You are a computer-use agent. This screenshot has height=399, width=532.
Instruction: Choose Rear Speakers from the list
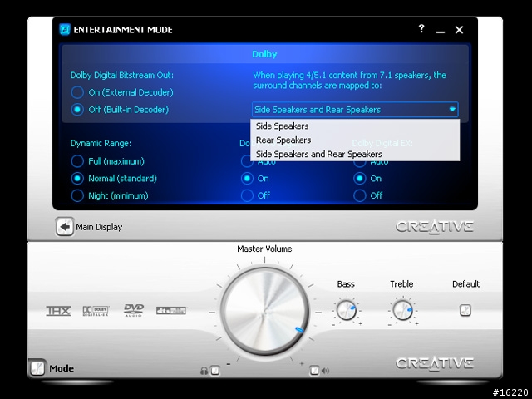[x=355, y=140]
